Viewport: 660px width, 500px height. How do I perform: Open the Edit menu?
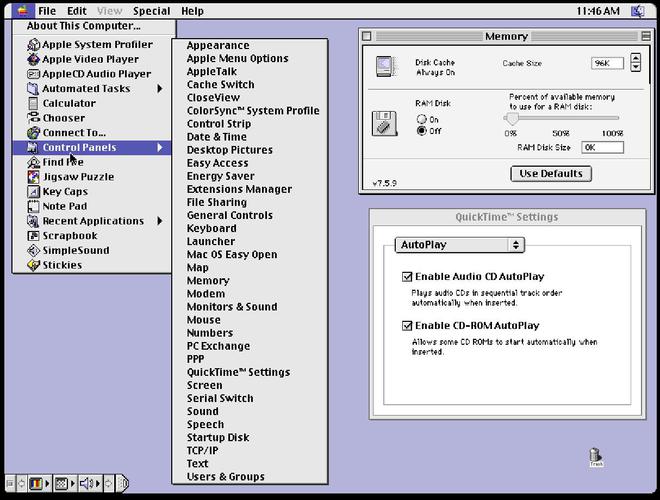(x=77, y=11)
